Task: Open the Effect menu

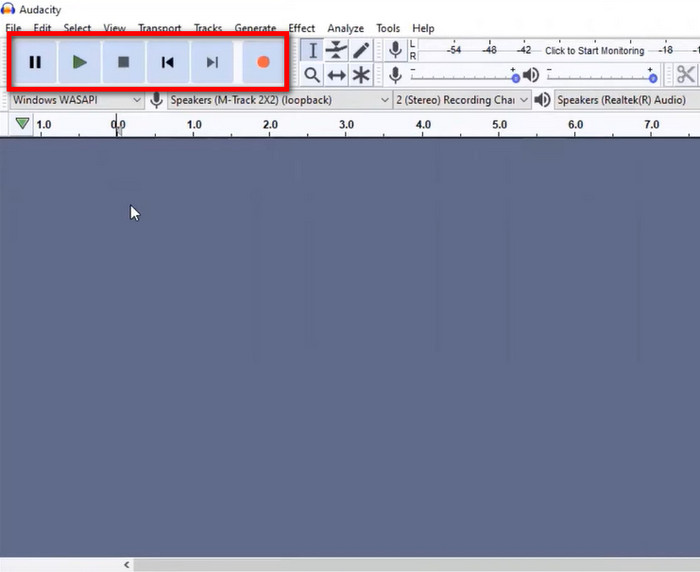Action: pos(301,28)
